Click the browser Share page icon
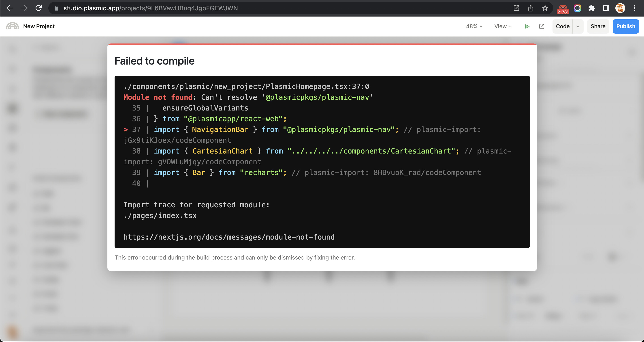The width and height of the screenshot is (644, 342). [x=531, y=8]
